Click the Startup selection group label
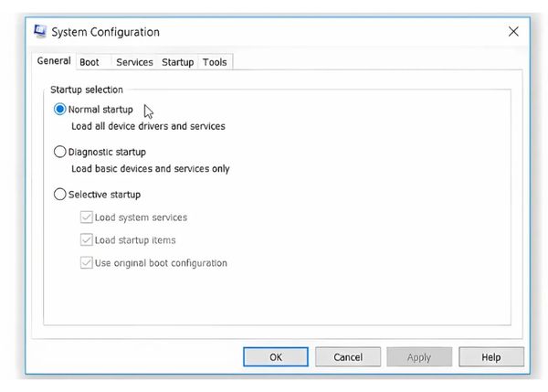This screenshot has width=548, height=392. [x=87, y=90]
